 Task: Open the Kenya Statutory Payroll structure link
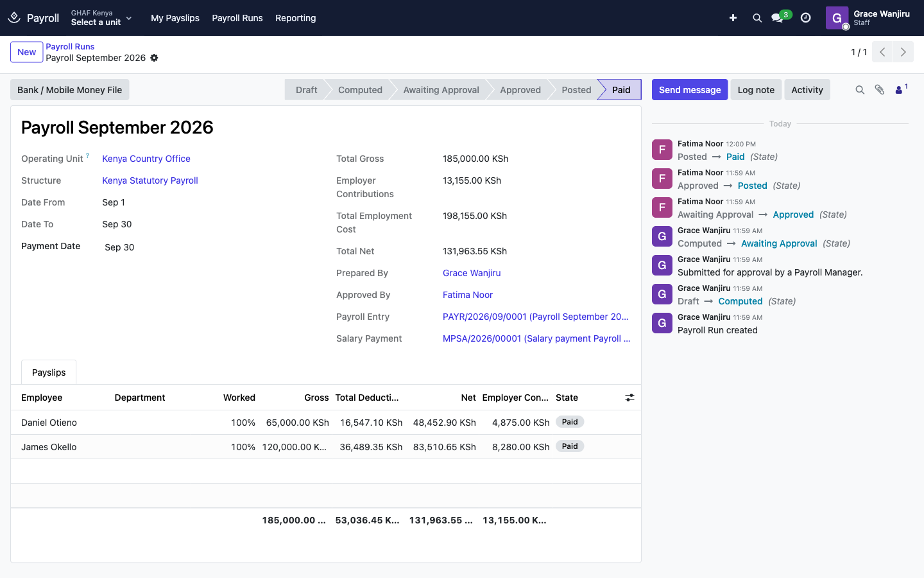tap(150, 180)
